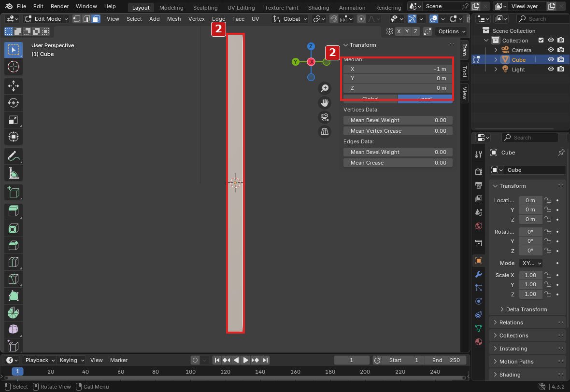
Task: Hide the Camera object in viewport
Action: [x=551, y=50]
